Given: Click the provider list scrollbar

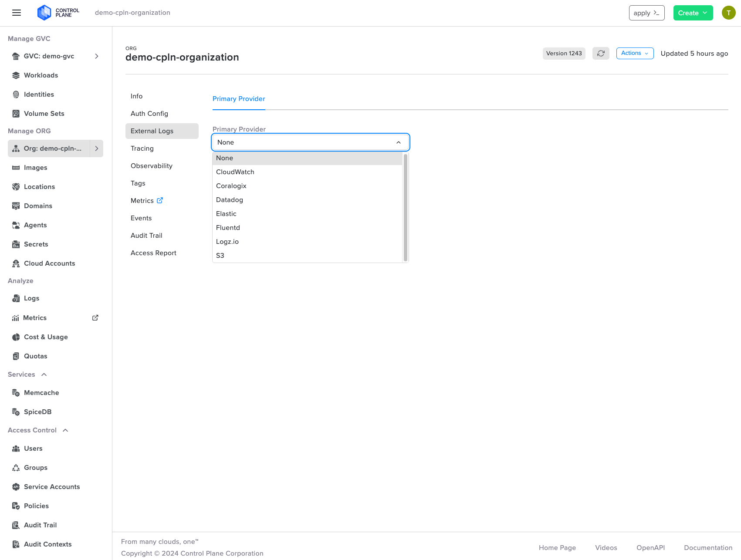Looking at the screenshot, I should click(x=406, y=207).
